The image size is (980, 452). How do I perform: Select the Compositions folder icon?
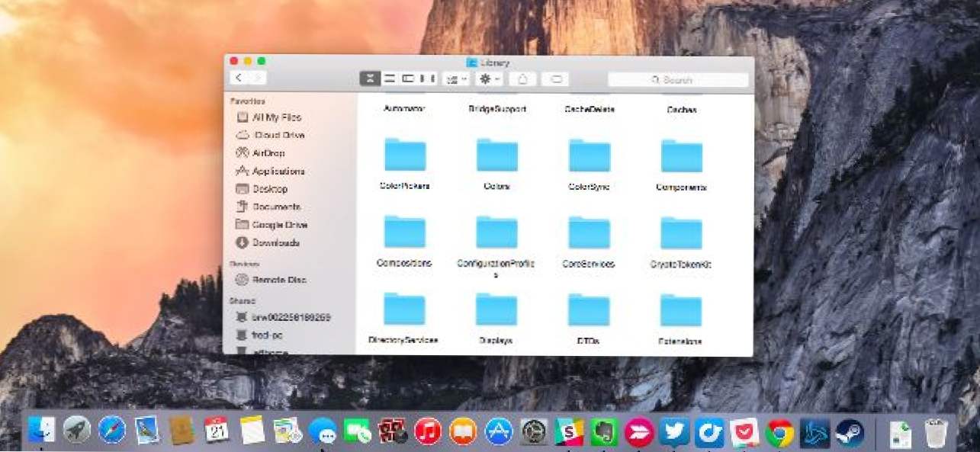click(x=404, y=232)
